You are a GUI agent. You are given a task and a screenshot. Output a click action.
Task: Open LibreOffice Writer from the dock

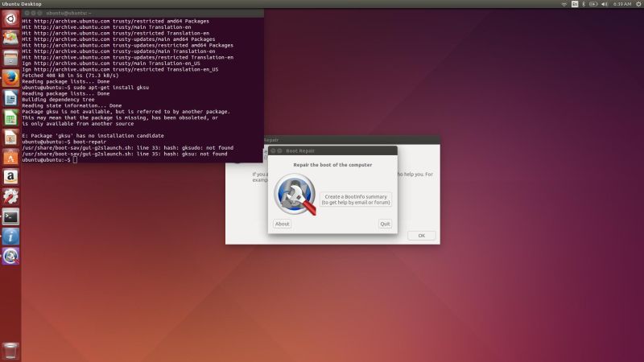point(10,98)
